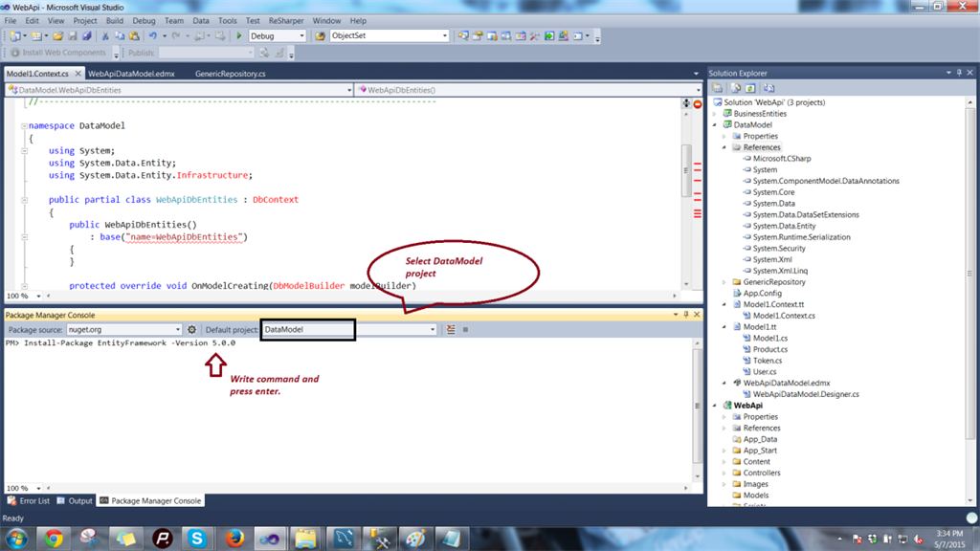980x551 pixels.
Task: Click the Find in Files icon
Action: 320,36
